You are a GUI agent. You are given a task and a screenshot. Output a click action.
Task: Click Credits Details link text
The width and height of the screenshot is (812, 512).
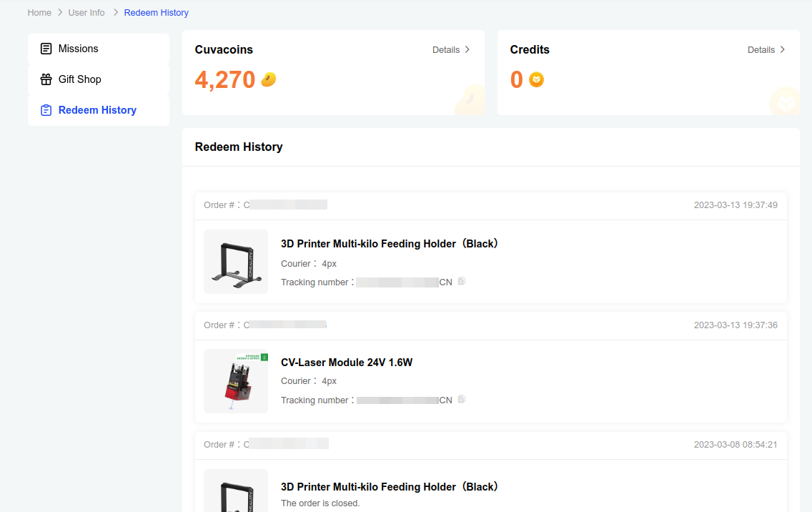(761, 50)
